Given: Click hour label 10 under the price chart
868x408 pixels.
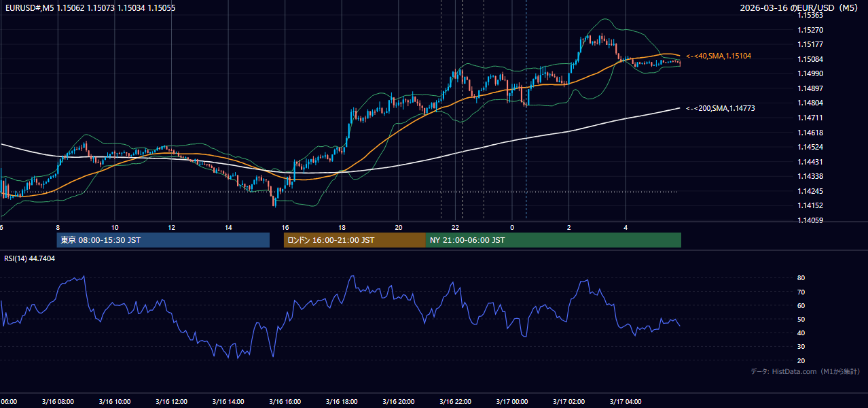Looking at the screenshot, I should [x=115, y=228].
